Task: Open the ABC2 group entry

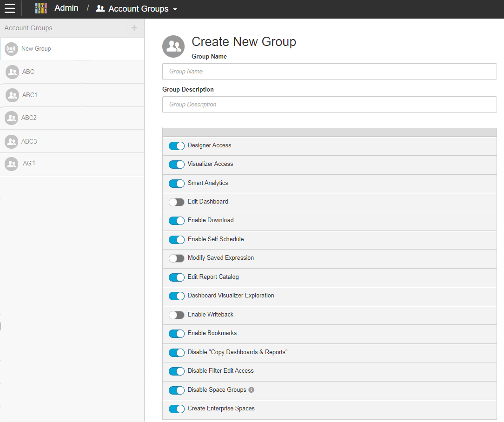Action: pos(29,118)
